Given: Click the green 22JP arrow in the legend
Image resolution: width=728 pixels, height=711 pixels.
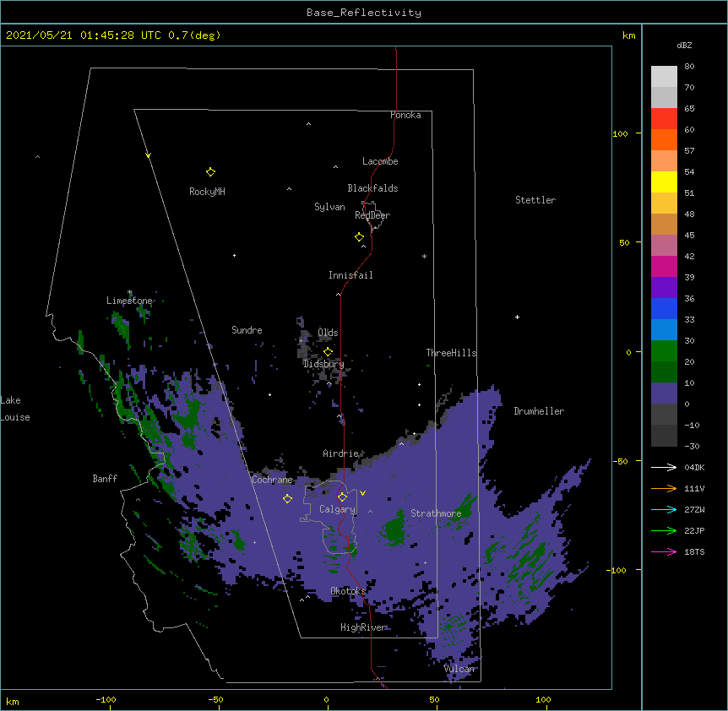Looking at the screenshot, I should pyautogui.click(x=664, y=530).
